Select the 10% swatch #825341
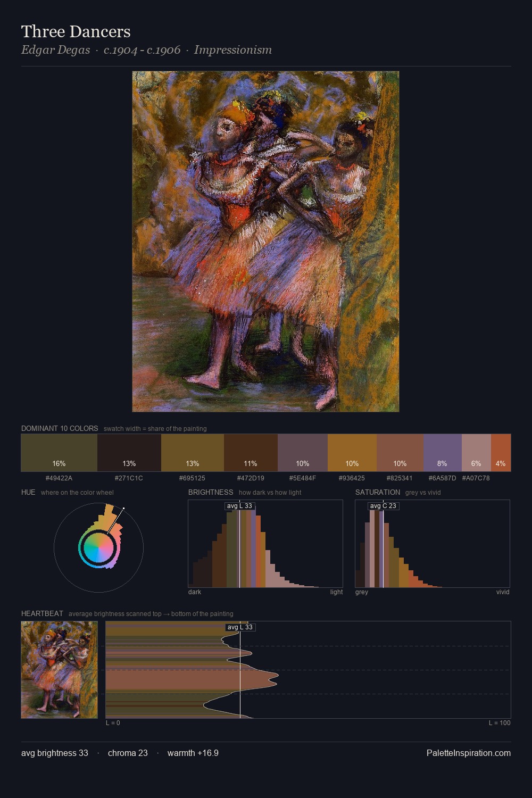 coord(400,453)
